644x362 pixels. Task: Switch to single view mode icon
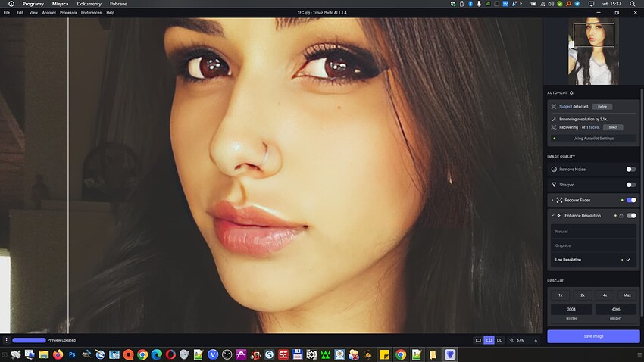click(x=478, y=341)
